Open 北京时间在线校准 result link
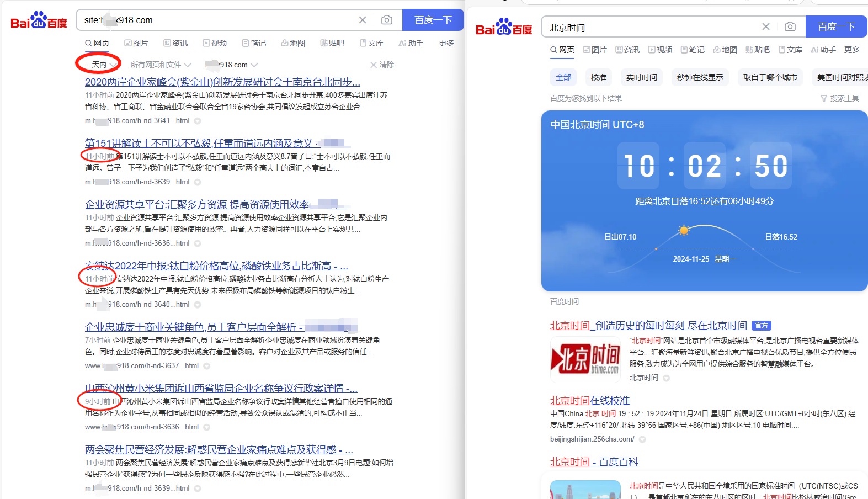Viewport: 868px width, 499px height. 590,401
